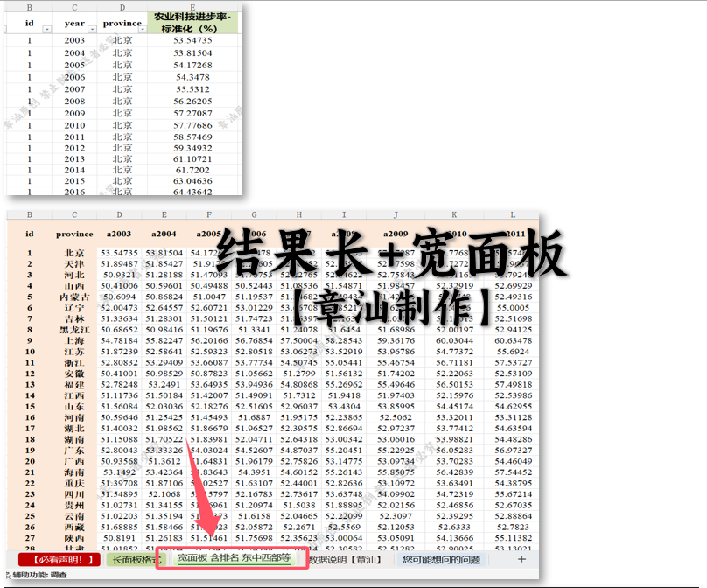
Task: Select id cell 22 in the wide panel
Action: tap(30, 483)
